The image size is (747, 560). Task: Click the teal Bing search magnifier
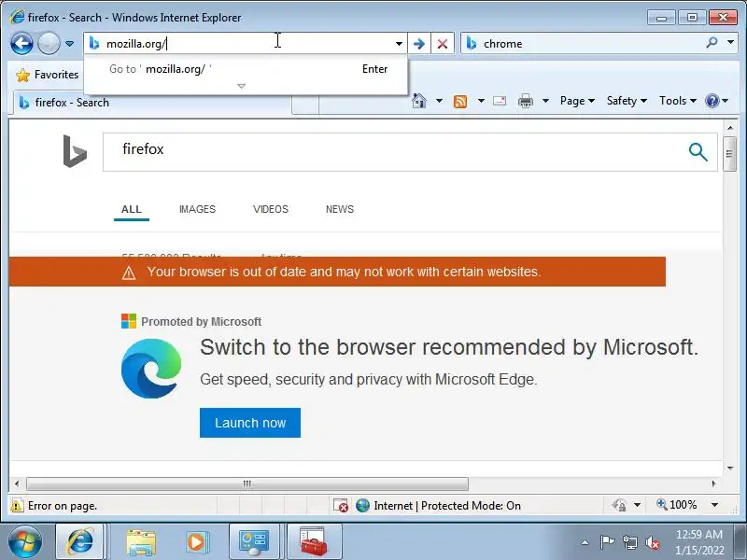(x=698, y=152)
